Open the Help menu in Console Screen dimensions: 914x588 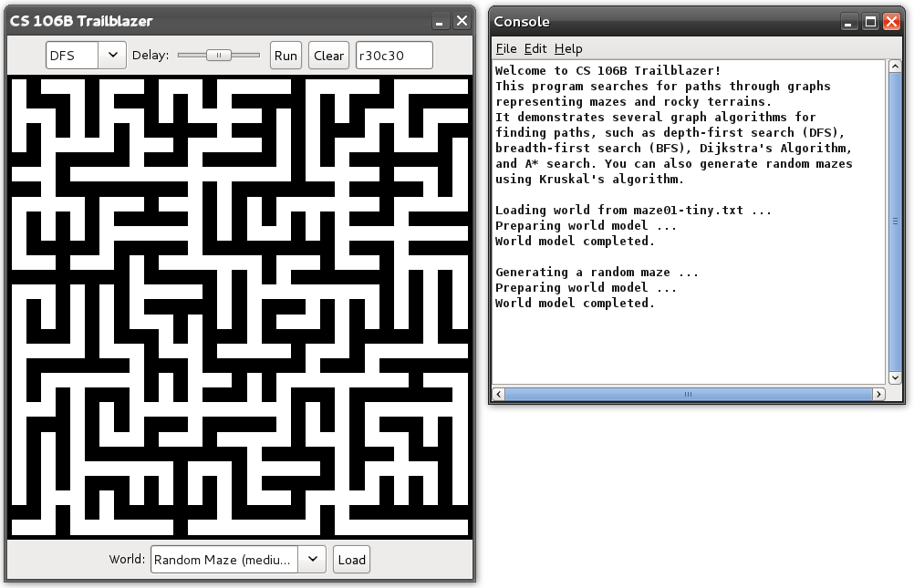(567, 48)
